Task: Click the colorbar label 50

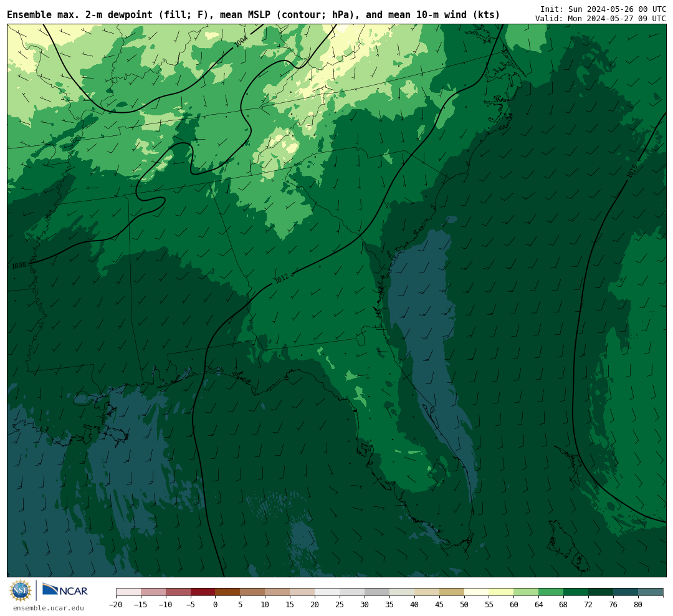Action: (x=464, y=605)
